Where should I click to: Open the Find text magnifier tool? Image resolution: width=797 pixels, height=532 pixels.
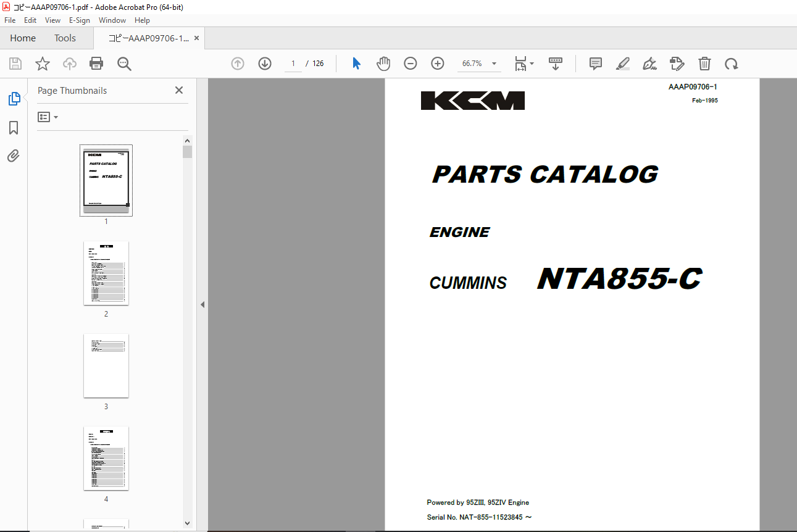pyautogui.click(x=124, y=64)
